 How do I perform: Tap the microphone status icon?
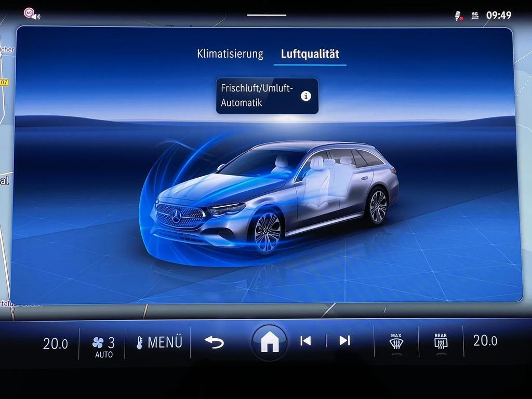(x=459, y=16)
